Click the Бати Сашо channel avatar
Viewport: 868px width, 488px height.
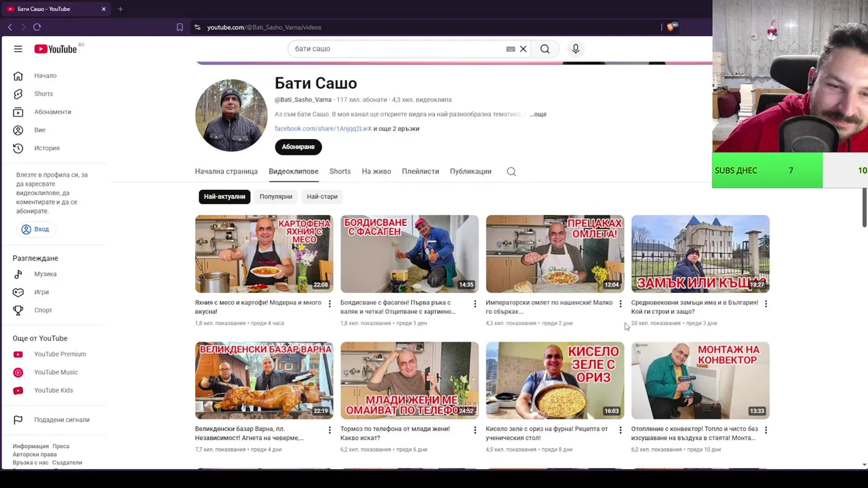pos(231,115)
